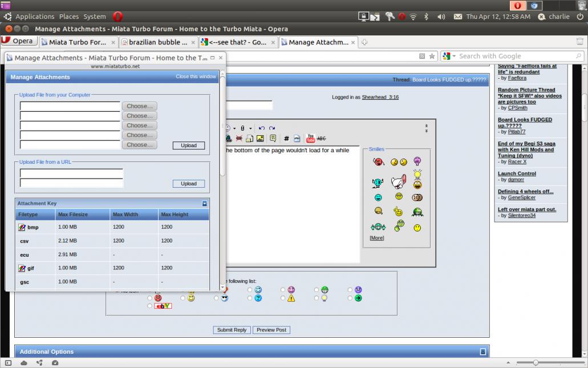Open the closed tabs trash icon
The image size is (588, 368).
(x=580, y=41)
